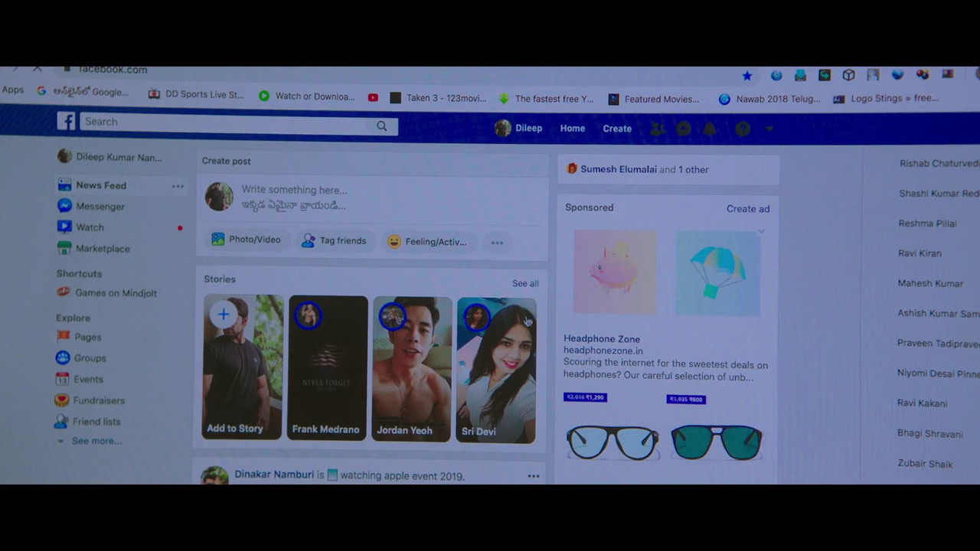
Task: Open chat with Ravi Kakani
Action: (x=922, y=403)
